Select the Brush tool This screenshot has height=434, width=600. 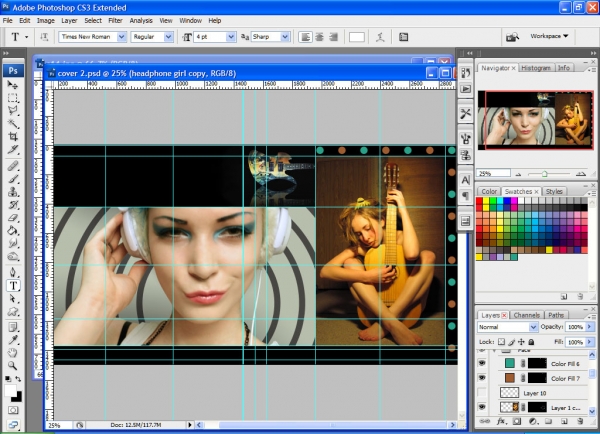pos(13,179)
